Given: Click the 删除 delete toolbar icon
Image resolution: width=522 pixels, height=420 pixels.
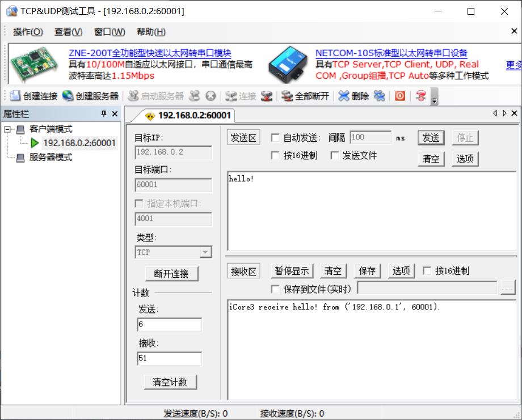Looking at the screenshot, I should (344, 96).
